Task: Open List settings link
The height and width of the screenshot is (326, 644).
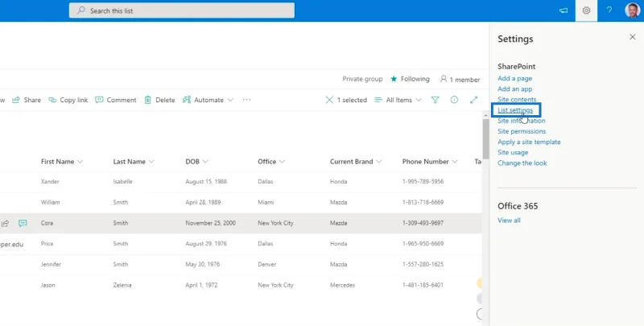Action: [515, 110]
